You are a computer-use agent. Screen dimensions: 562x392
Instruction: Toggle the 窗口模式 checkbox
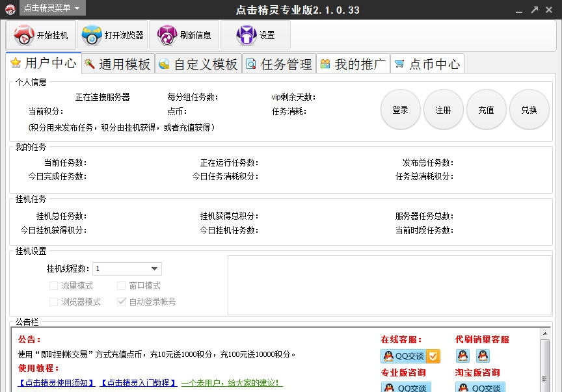click(x=122, y=286)
